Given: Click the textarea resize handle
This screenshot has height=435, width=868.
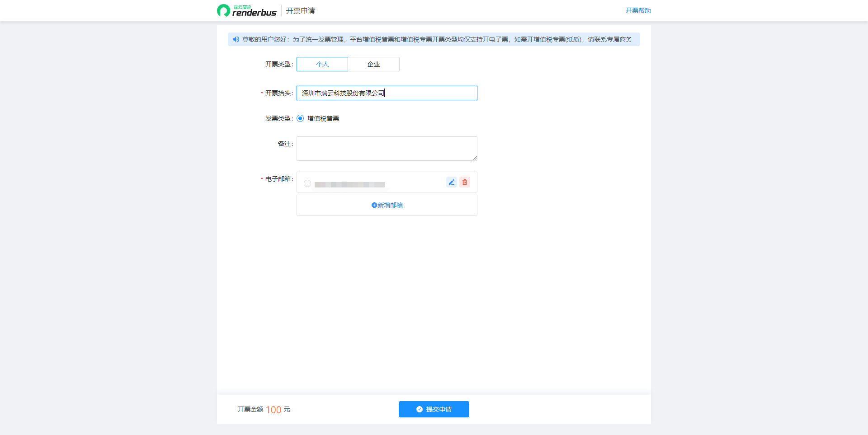Looking at the screenshot, I should (x=474, y=158).
